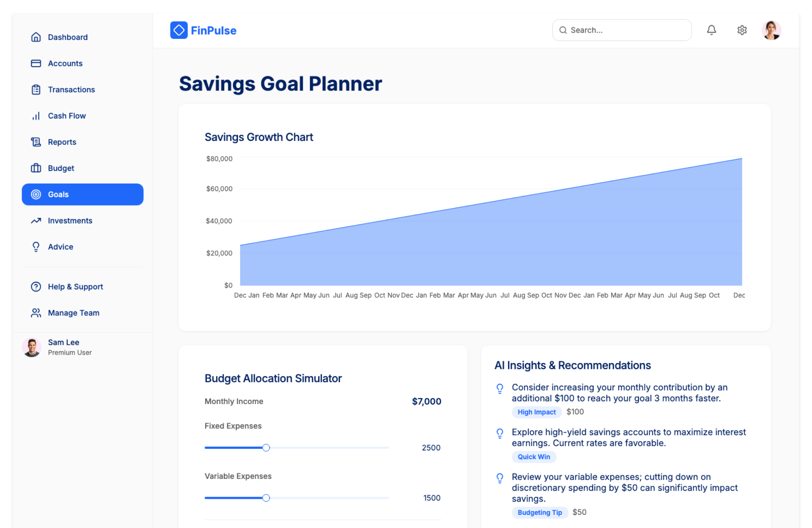Go to the Reports section
Image resolution: width=812 pixels, height=528 pixels.
62,142
